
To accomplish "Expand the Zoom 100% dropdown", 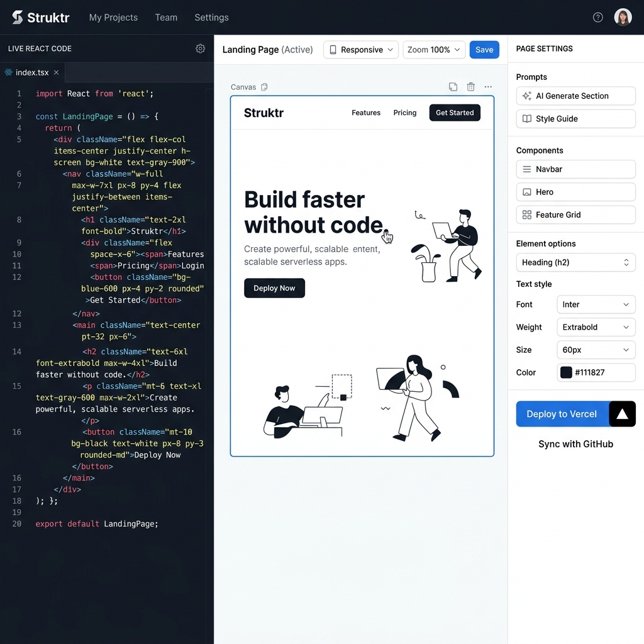I will point(434,50).
